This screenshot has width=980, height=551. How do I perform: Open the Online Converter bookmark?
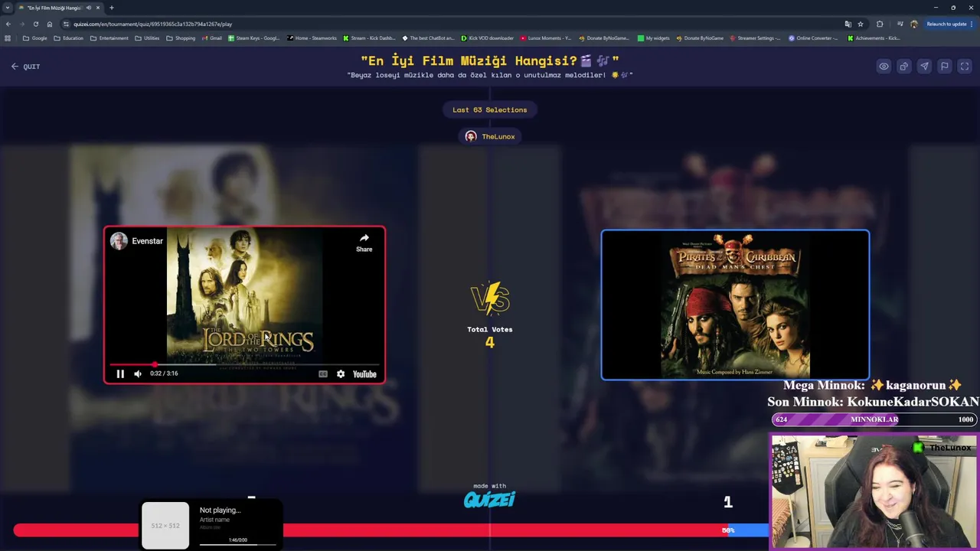click(814, 38)
